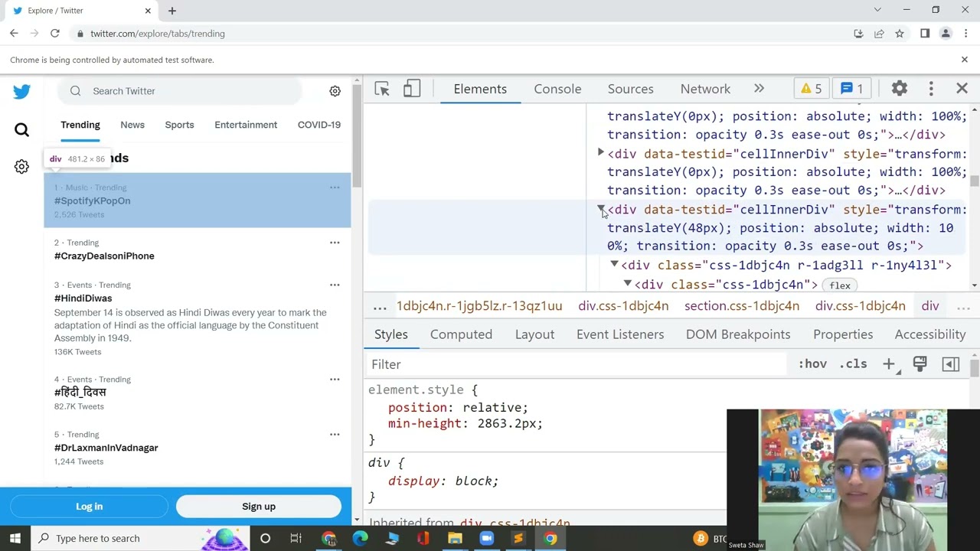
Task: Show earlier breadcrumbs ellipsis button
Action: [380, 306]
